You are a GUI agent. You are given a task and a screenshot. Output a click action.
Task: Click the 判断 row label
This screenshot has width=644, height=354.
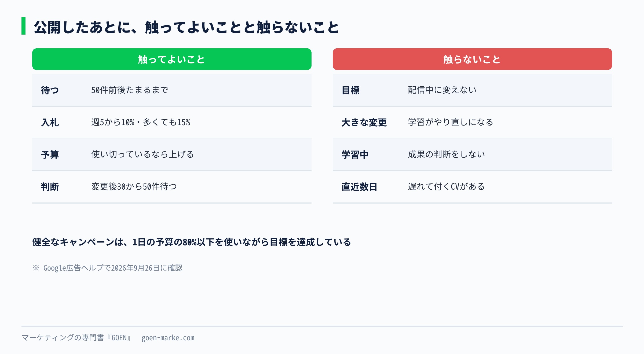tap(50, 187)
